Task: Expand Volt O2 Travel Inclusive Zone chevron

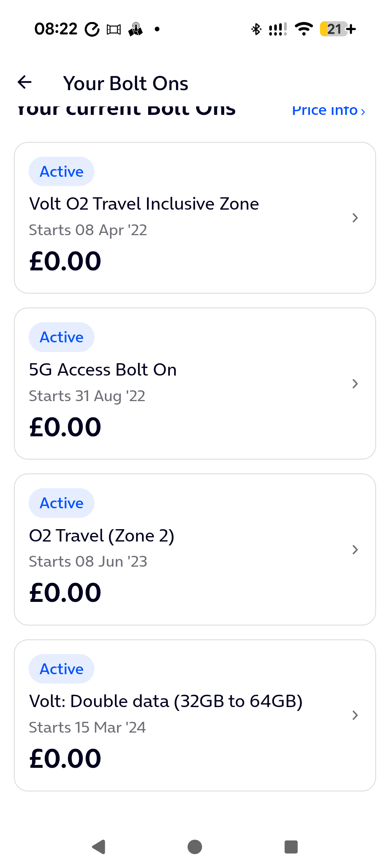Action: [x=355, y=218]
